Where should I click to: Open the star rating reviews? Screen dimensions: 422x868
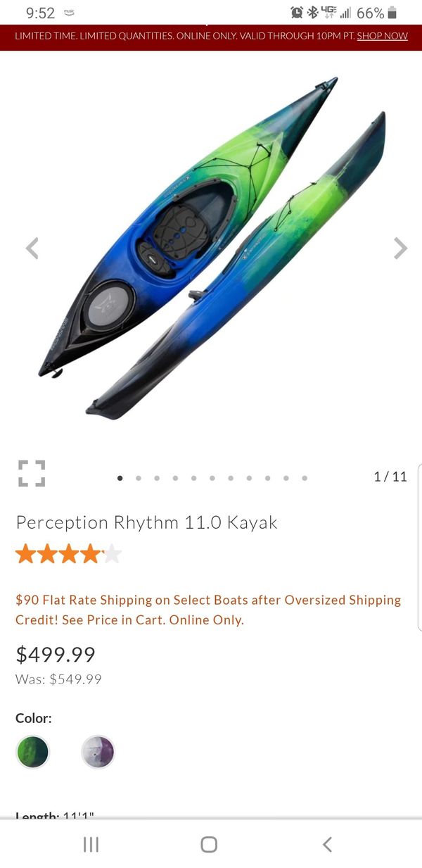pos(68,554)
